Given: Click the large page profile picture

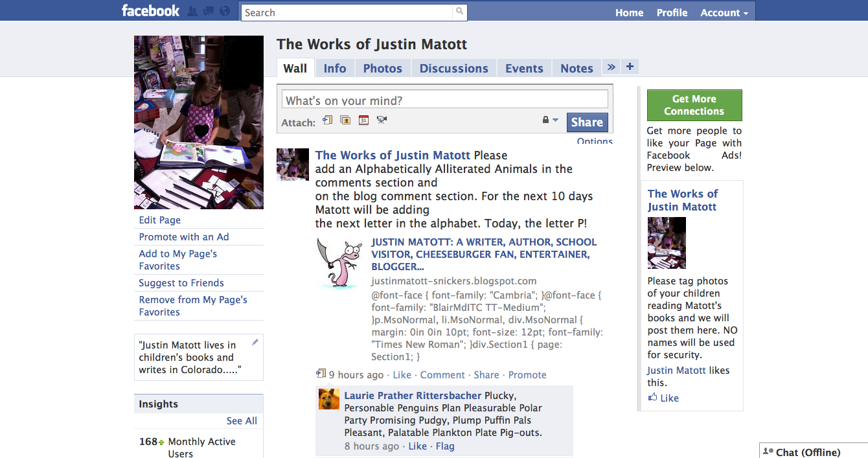Looking at the screenshot, I should [x=199, y=122].
